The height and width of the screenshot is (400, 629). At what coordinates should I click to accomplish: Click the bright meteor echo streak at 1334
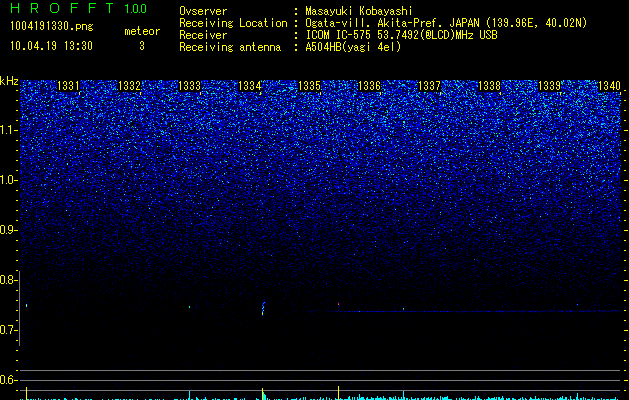coord(263,308)
